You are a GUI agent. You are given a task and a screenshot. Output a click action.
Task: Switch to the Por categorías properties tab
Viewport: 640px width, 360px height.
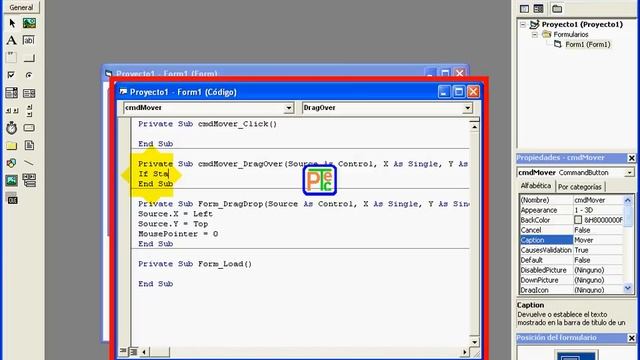point(580,187)
